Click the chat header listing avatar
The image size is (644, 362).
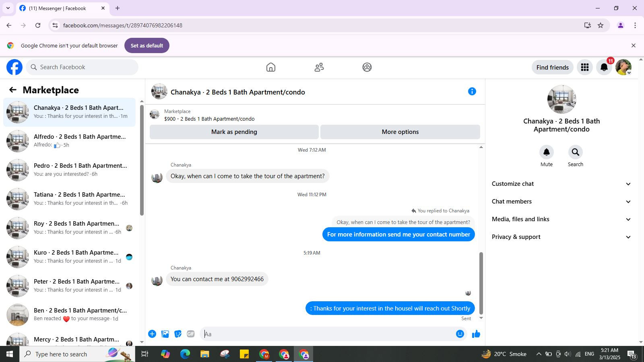click(159, 92)
